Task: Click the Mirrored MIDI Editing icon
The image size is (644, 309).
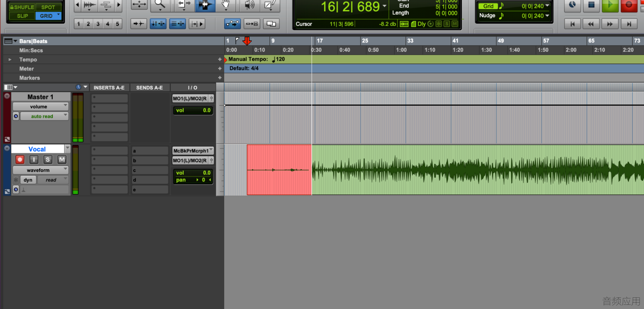Action: pos(252,24)
